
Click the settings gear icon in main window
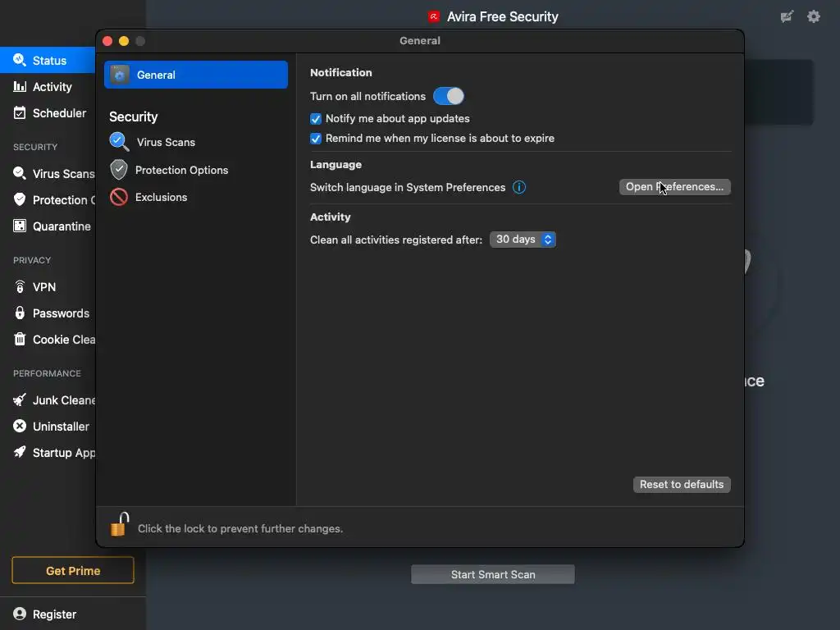pyautogui.click(x=813, y=16)
